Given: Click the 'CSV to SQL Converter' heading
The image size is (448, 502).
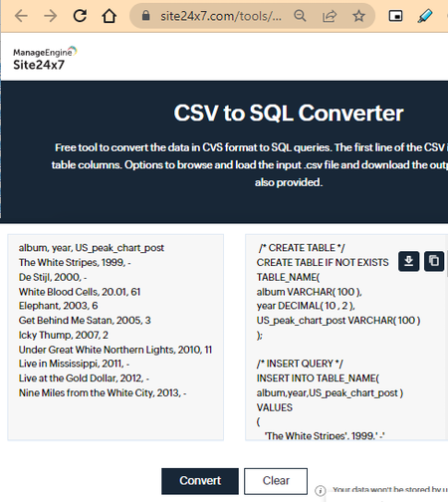Looking at the screenshot, I should [x=289, y=114].
